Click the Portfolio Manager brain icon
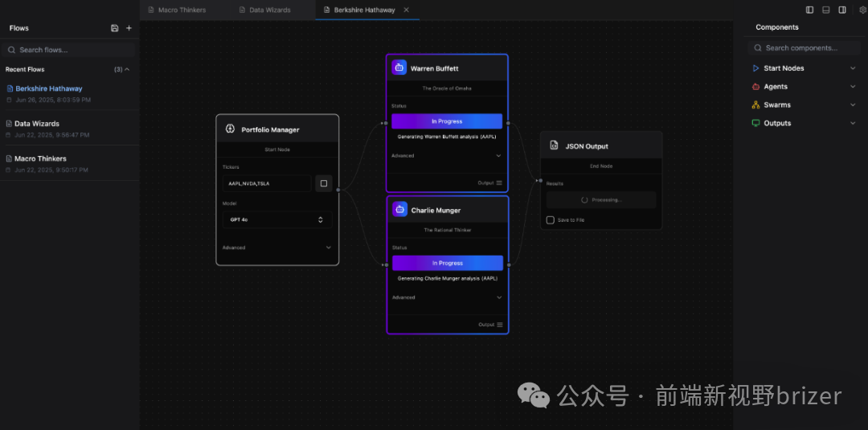Image resolution: width=868 pixels, height=430 pixels. click(x=231, y=129)
